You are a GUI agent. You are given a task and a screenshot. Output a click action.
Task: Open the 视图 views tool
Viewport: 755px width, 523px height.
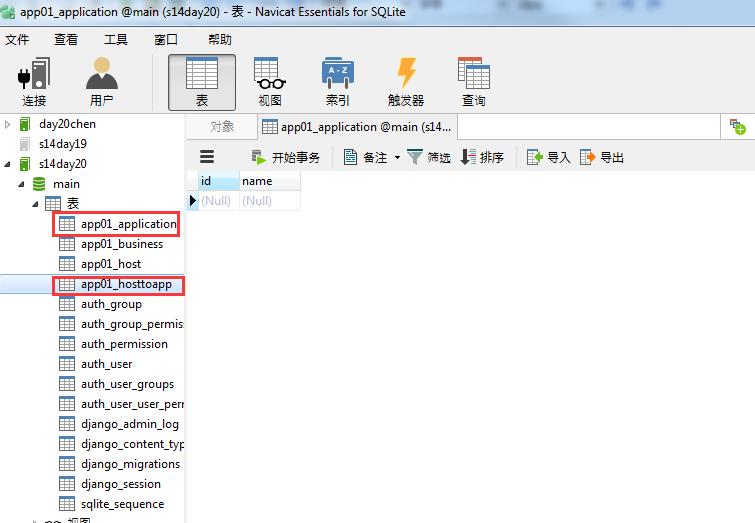click(270, 82)
